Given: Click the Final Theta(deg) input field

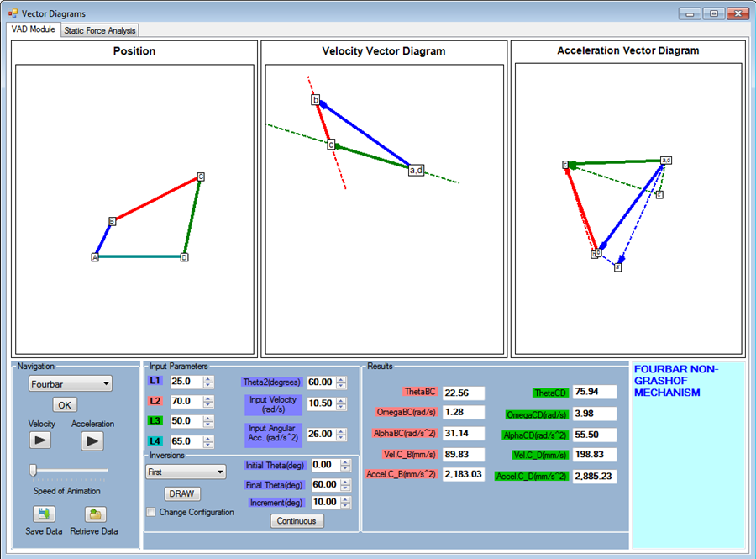Looking at the screenshot, I should (x=324, y=484).
